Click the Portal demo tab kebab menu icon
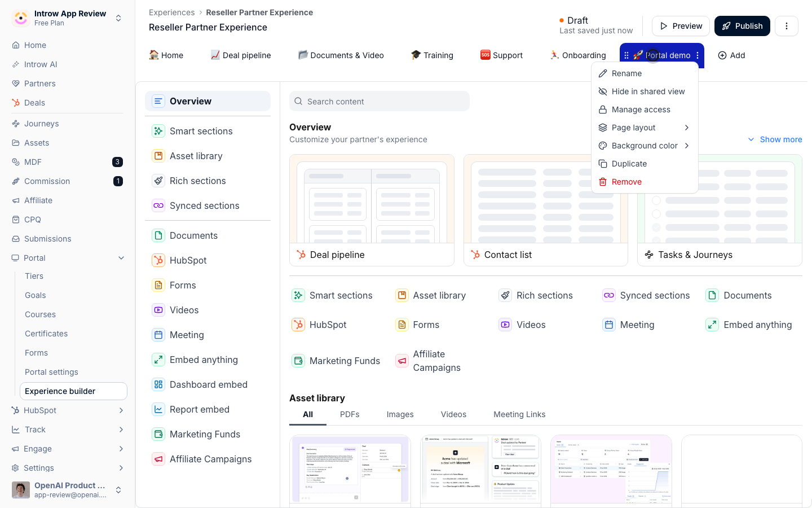 tap(698, 55)
